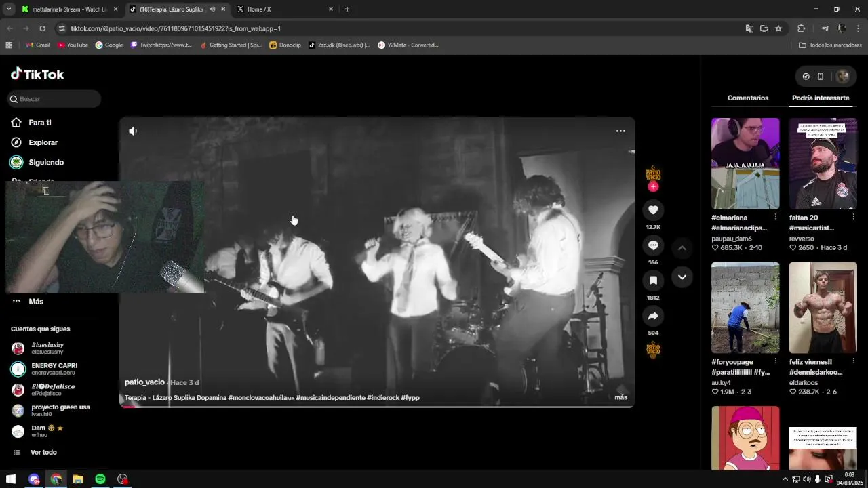
Task: Seek using the video progress bar
Action: (377, 406)
